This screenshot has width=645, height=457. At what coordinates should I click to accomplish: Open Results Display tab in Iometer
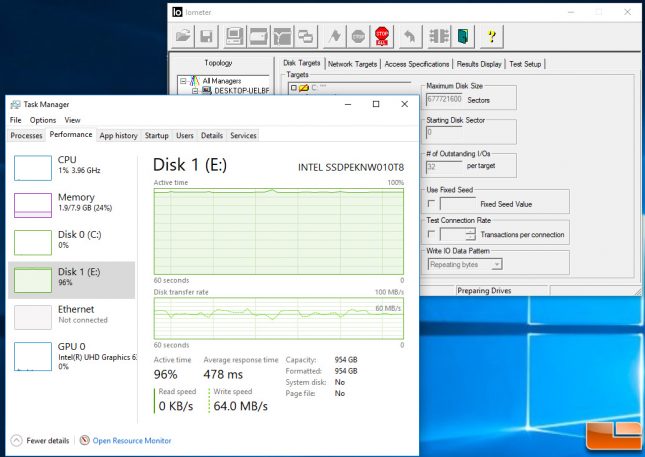(x=479, y=64)
